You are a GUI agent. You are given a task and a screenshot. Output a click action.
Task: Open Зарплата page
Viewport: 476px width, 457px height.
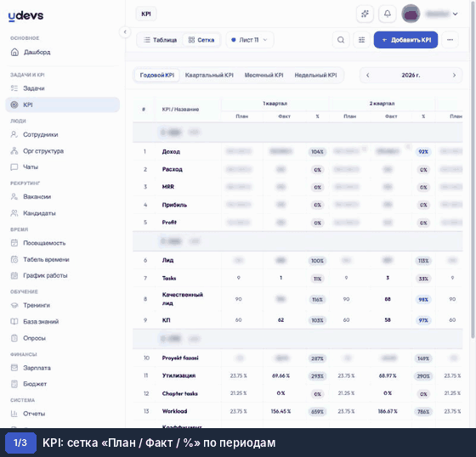[x=37, y=368]
